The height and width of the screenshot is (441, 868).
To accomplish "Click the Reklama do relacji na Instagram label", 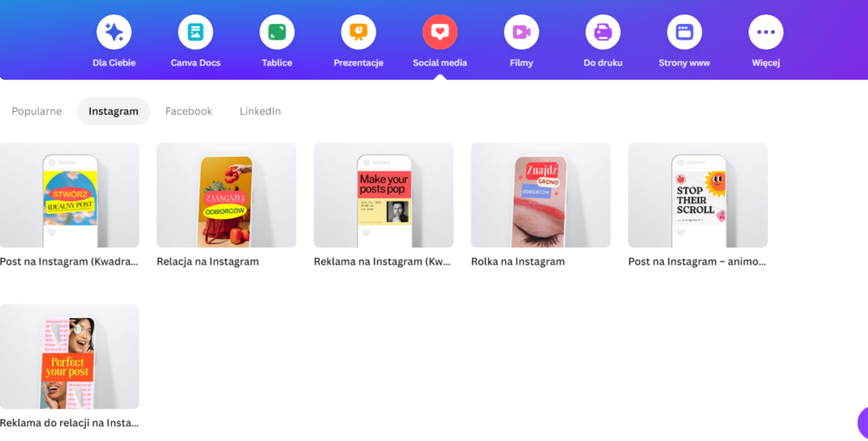I will click(70, 422).
